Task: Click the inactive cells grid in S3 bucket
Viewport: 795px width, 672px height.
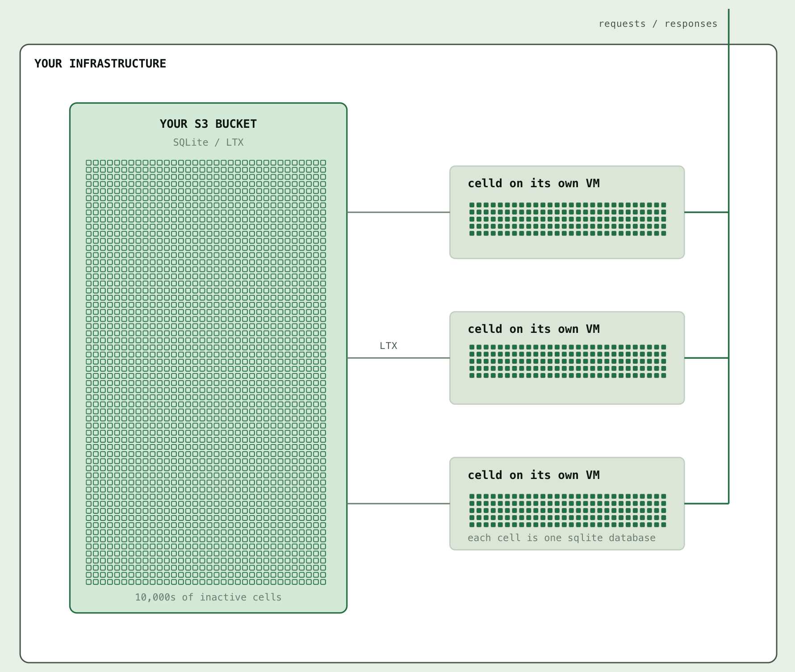Action: click(206, 372)
